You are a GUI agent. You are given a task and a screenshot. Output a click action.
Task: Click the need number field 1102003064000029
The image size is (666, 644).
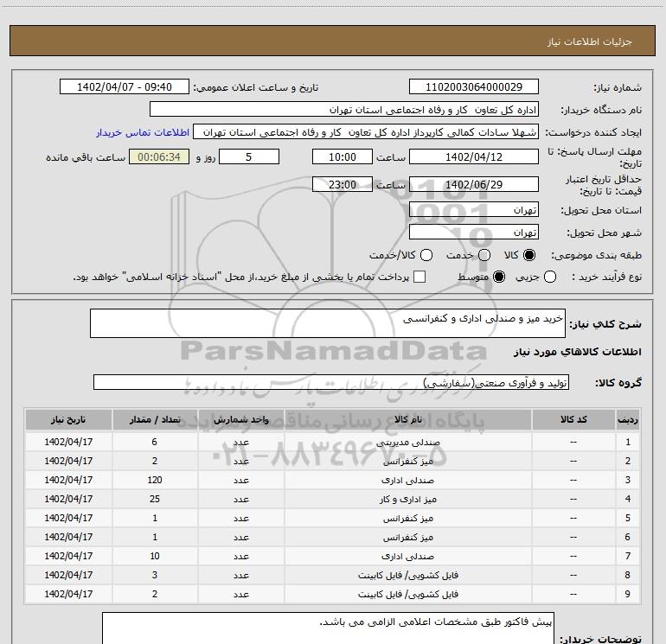tap(474, 87)
